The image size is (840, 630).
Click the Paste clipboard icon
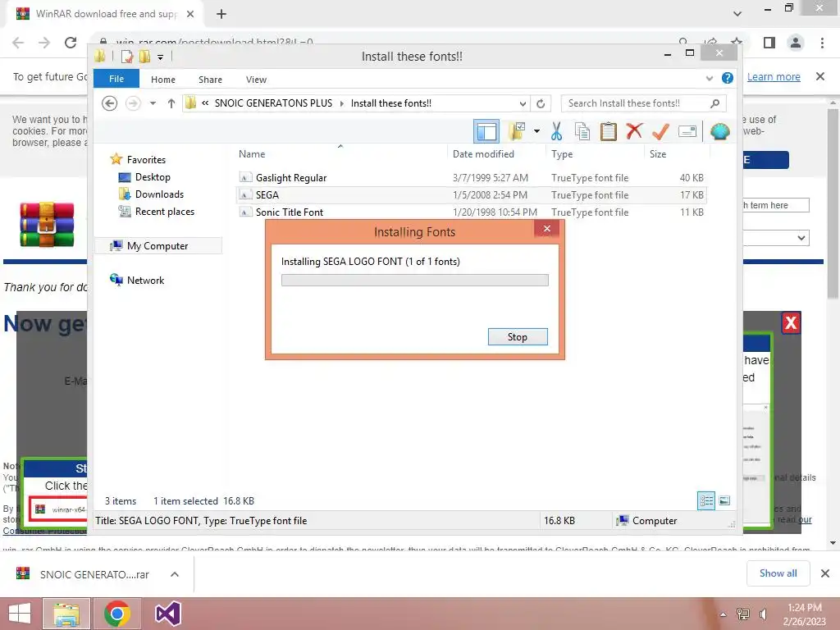(608, 131)
